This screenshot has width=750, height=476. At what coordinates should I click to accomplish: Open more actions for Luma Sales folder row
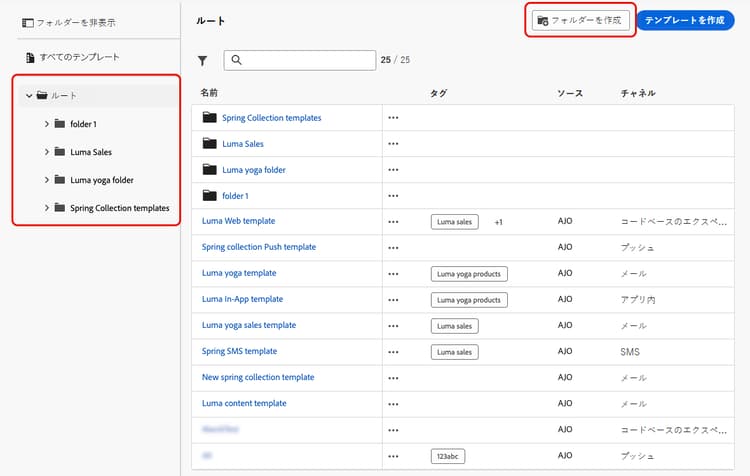point(393,144)
